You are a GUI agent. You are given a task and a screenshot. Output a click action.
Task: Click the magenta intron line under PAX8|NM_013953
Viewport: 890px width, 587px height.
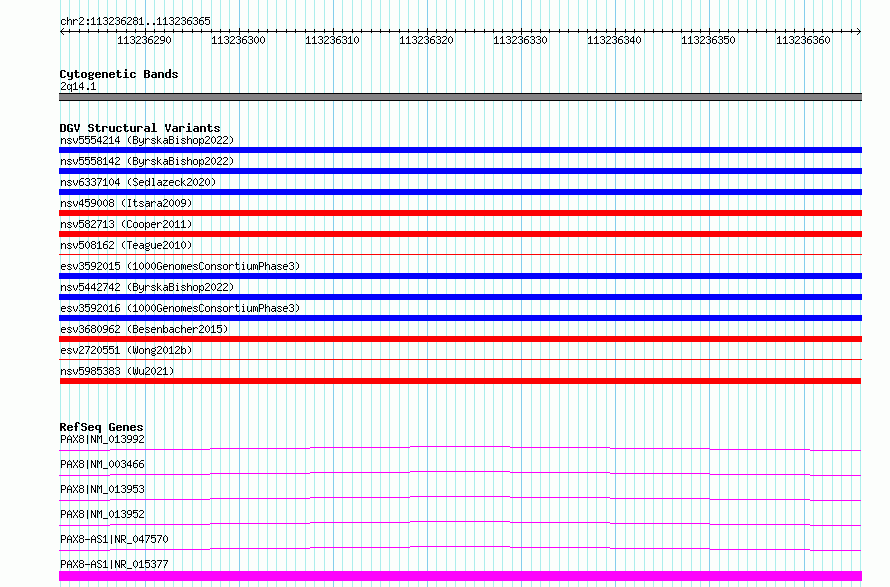pos(460,498)
